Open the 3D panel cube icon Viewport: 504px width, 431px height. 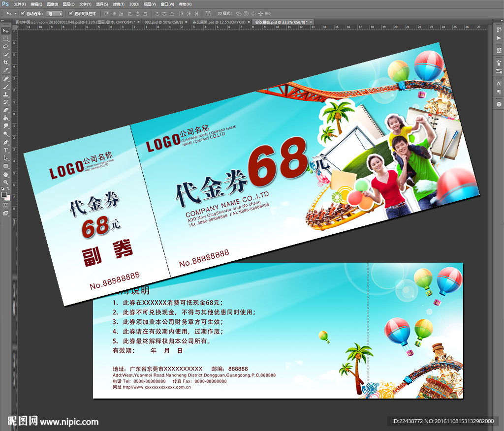[x=499, y=104]
